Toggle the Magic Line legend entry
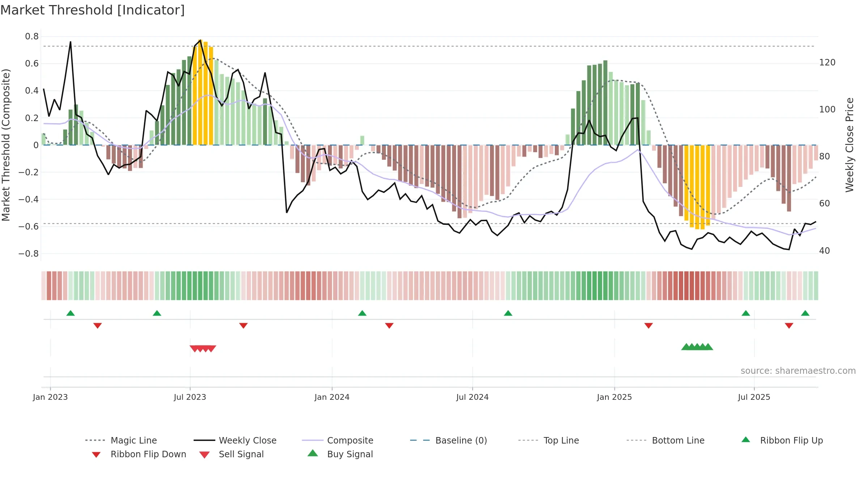 click(121, 440)
